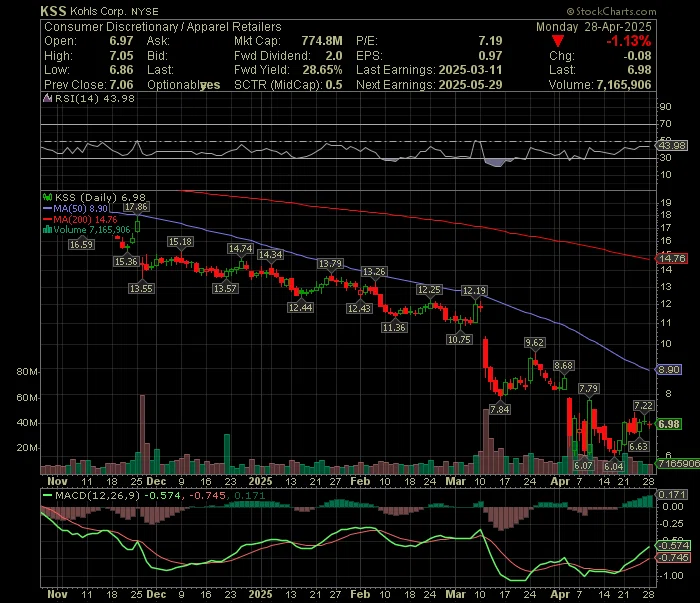Click the red down-triangle change indicator

point(558,42)
